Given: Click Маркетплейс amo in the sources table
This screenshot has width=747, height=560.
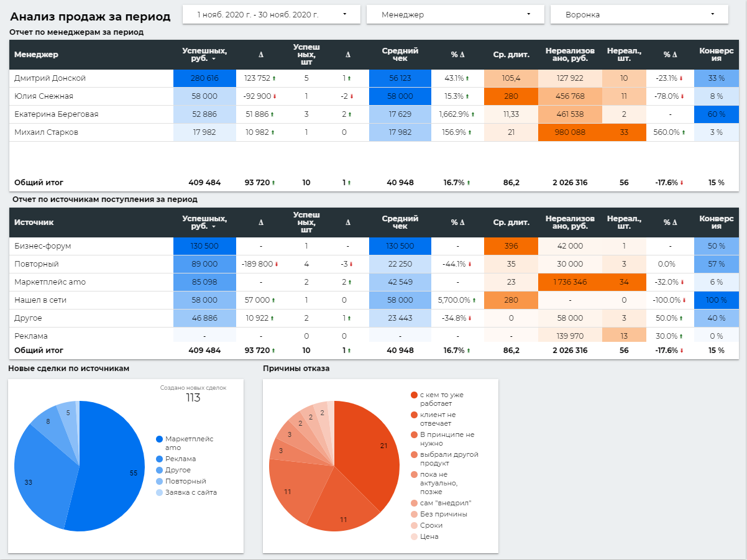Looking at the screenshot, I should click(50, 282).
